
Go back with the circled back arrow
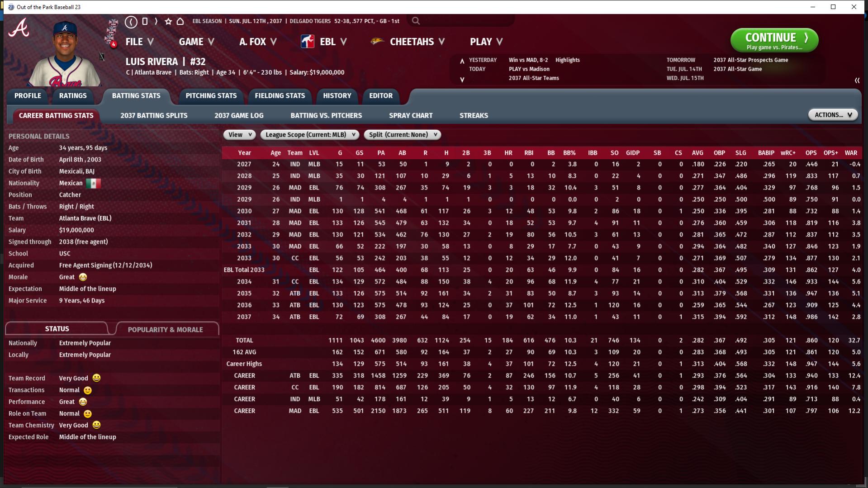coord(131,21)
